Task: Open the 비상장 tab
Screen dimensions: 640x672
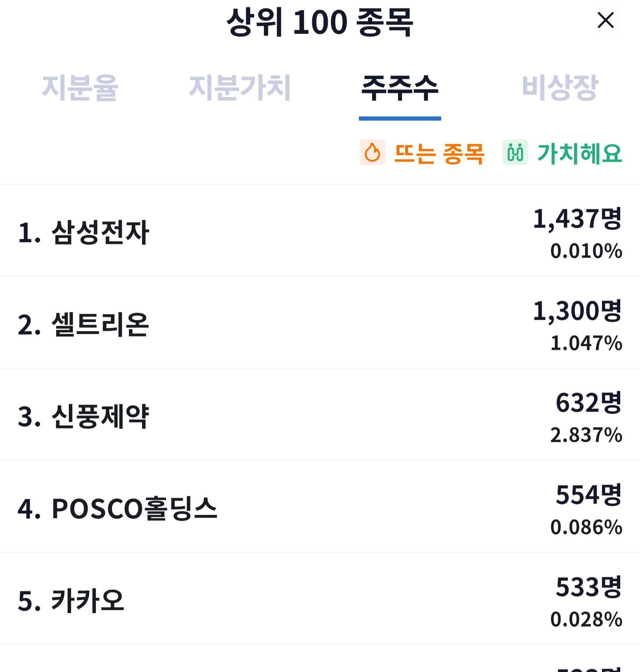Action: tap(560, 88)
